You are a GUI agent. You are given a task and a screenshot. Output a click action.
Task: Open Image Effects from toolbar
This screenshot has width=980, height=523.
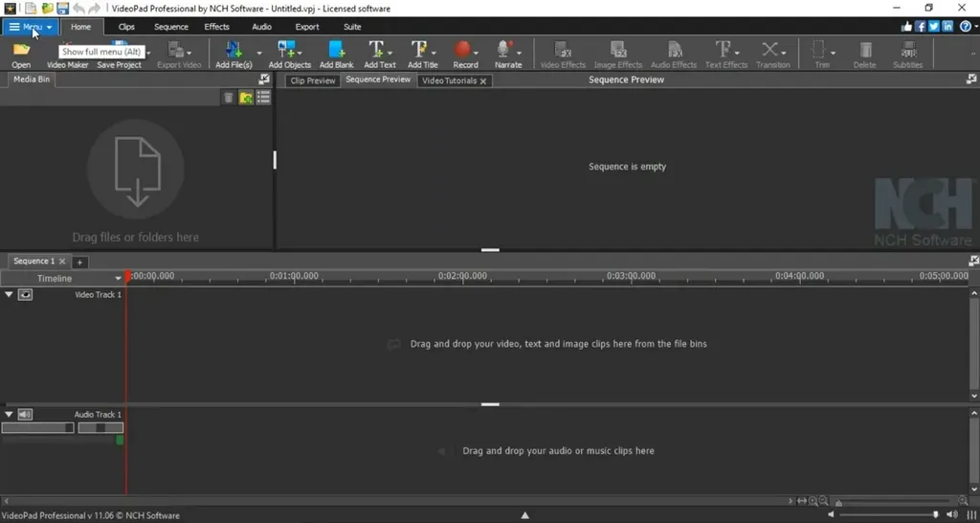pyautogui.click(x=618, y=50)
